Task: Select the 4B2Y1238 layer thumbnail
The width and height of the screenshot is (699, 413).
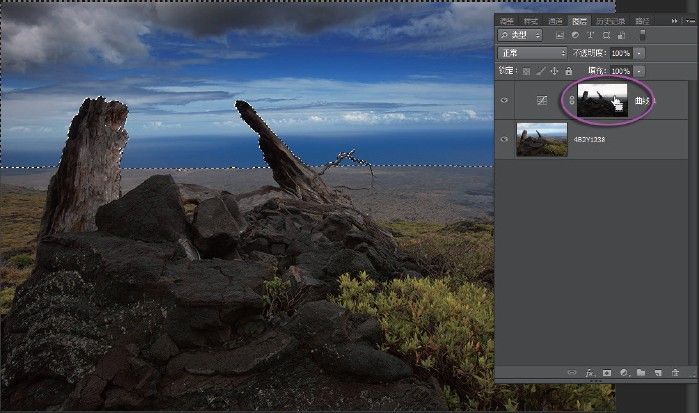Action: pyautogui.click(x=541, y=140)
